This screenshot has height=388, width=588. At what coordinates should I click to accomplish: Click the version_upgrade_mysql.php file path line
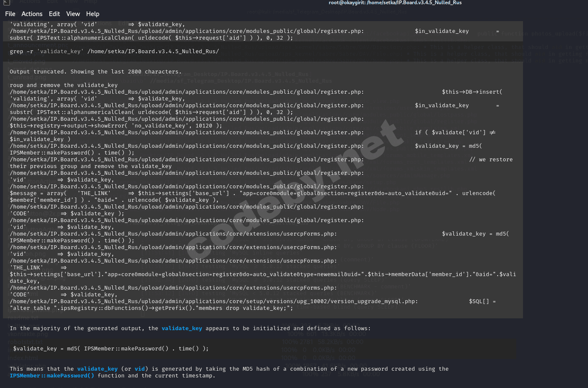(253, 301)
